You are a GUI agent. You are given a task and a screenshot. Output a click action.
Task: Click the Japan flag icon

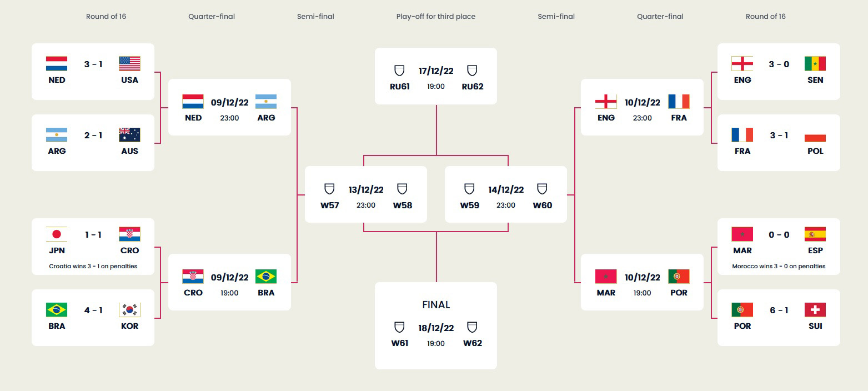(x=57, y=234)
